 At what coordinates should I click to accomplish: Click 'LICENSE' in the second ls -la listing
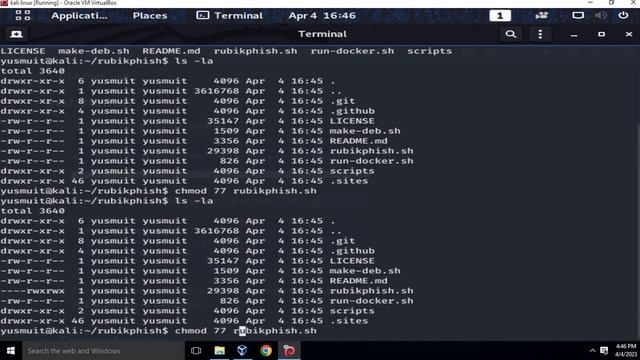(x=352, y=261)
